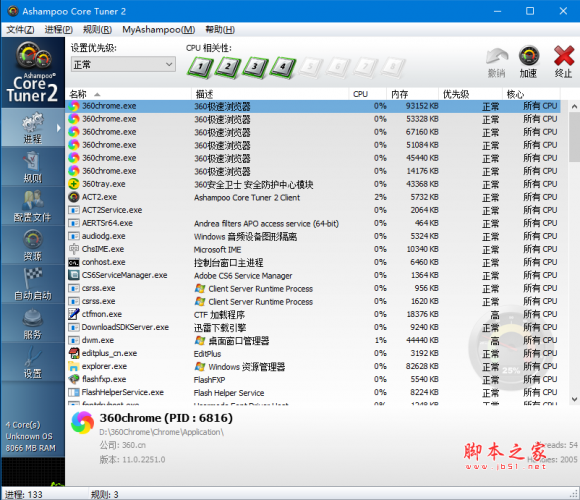Click the 8066 MB RAM sidebar info
This screenshot has width=580, height=500.
click(x=31, y=448)
